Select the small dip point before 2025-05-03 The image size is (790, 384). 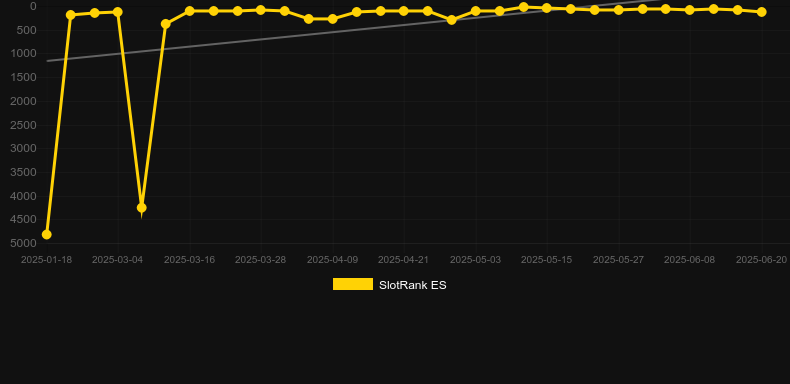451,20
